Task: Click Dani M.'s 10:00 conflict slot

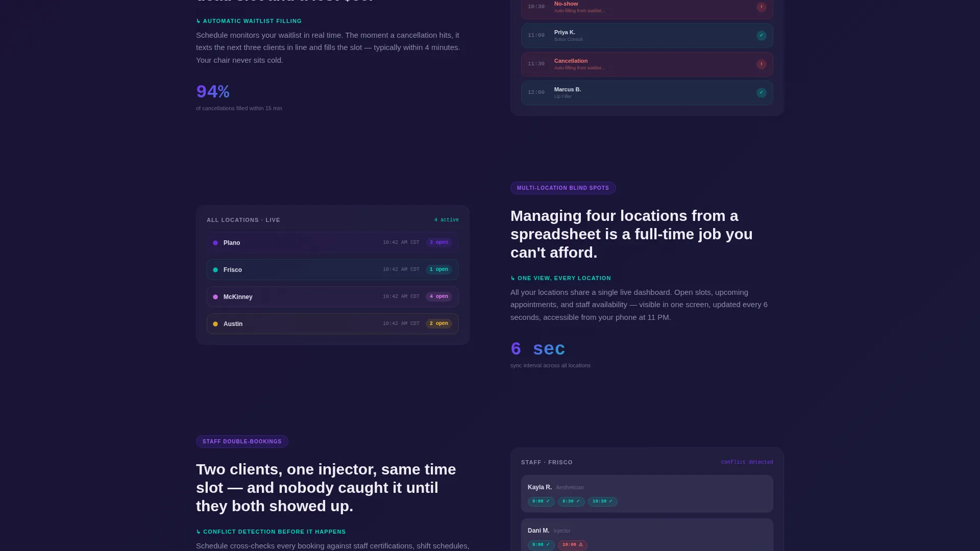Action: [x=573, y=545]
